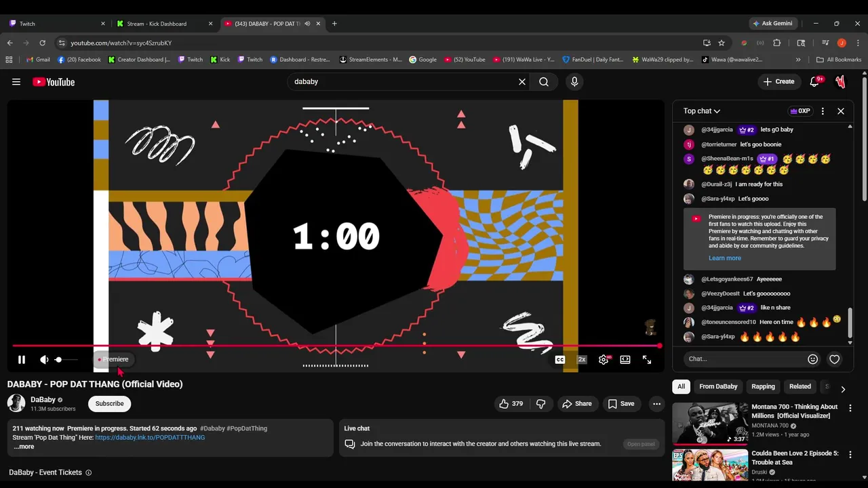Open Coulda Been Love 2 Episode 5 video
Screen dimensions: 868x488
(x=795, y=457)
